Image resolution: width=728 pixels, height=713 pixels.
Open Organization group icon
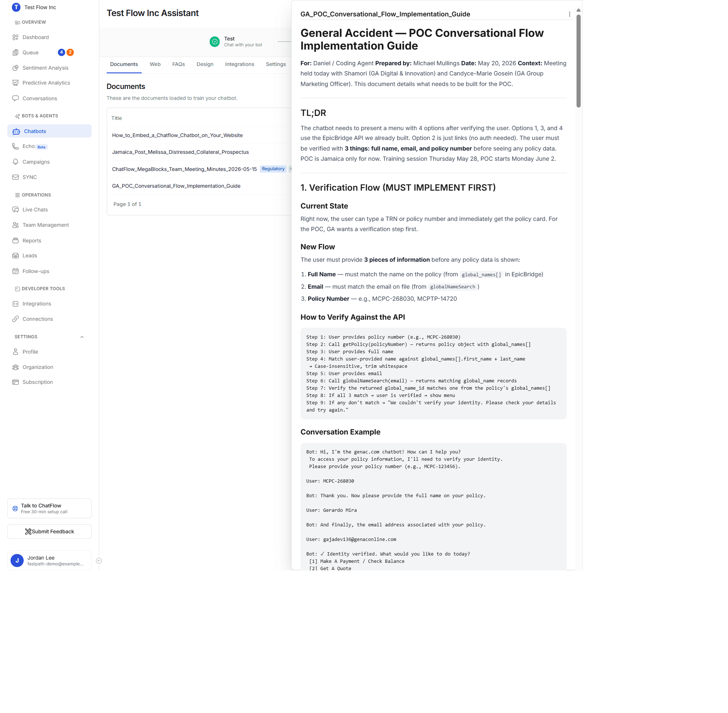click(x=15, y=367)
